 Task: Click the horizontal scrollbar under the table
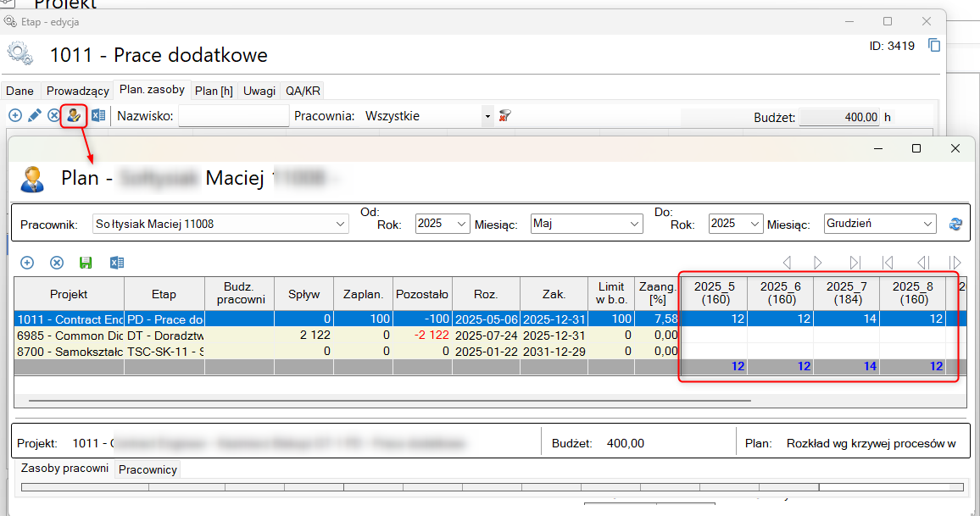click(x=390, y=401)
